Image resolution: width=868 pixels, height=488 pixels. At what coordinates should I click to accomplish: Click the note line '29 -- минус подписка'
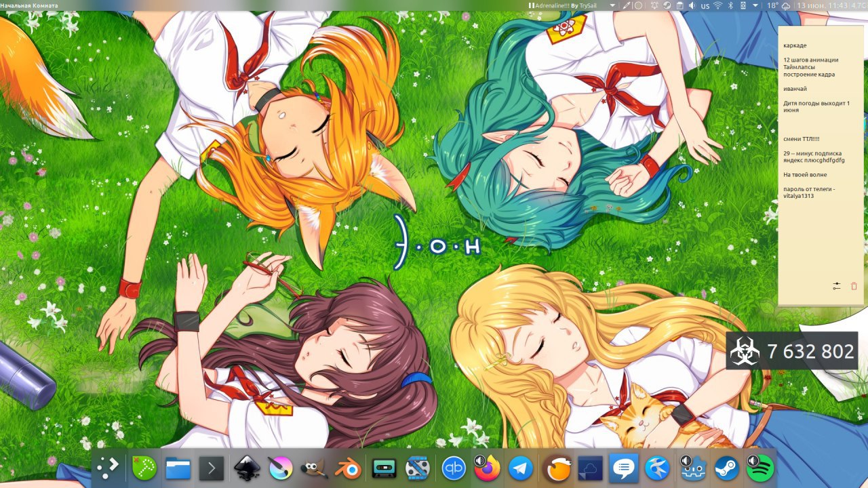812,153
